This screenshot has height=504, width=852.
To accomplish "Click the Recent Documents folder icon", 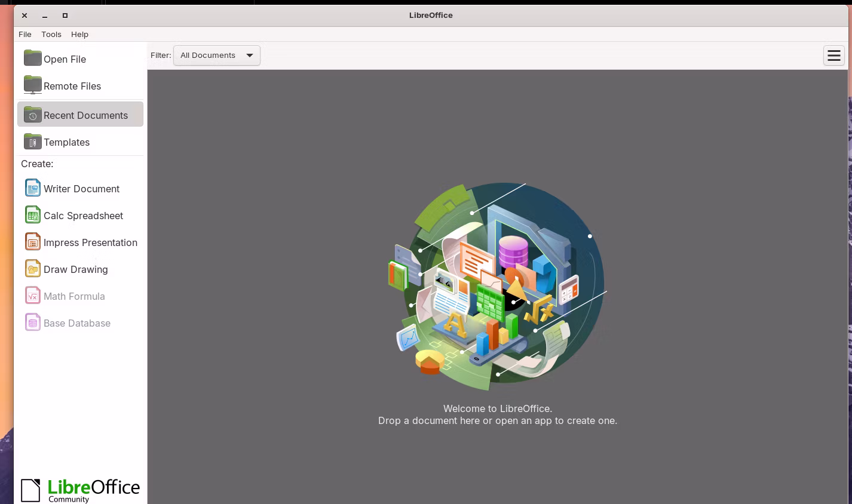I will point(32,114).
